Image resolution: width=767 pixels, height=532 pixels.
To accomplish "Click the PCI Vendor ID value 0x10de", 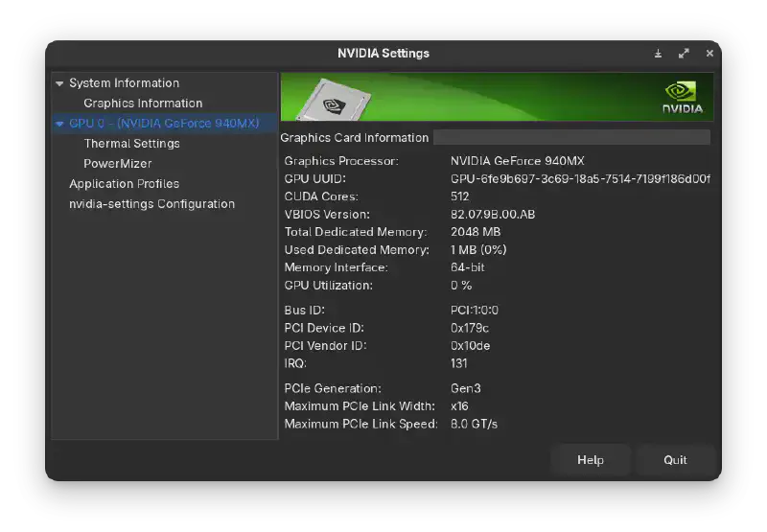I will (470, 346).
